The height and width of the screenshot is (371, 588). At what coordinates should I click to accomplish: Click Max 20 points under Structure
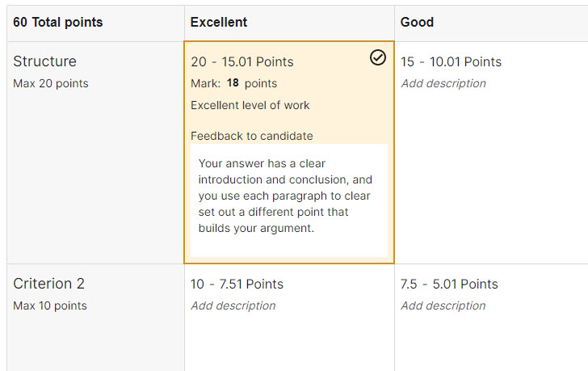pyautogui.click(x=51, y=83)
